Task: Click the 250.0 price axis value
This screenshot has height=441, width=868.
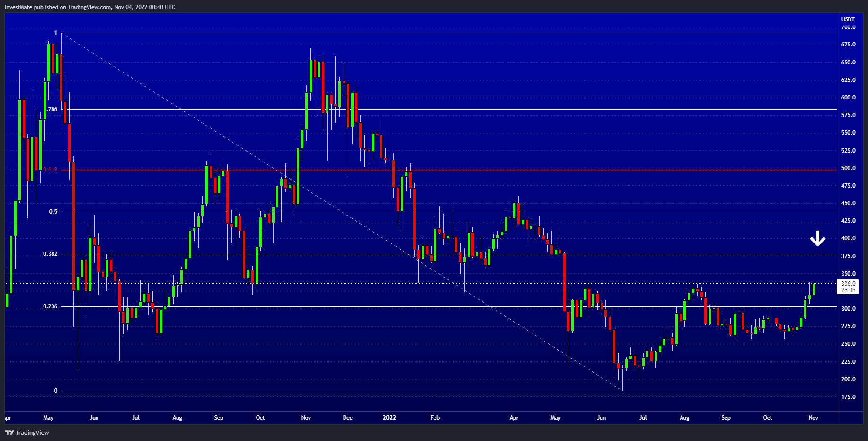Action: 848,344
